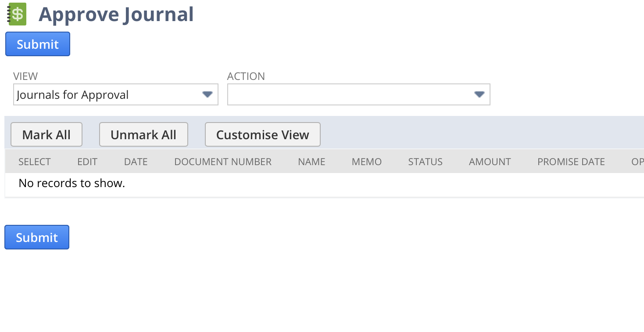
Task: Click the bottom Submit button
Action: click(x=36, y=237)
